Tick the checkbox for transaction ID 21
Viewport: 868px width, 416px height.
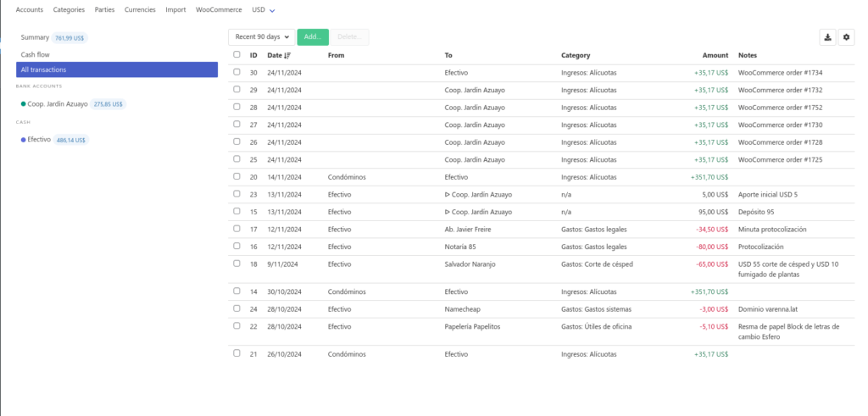tap(237, 353)
